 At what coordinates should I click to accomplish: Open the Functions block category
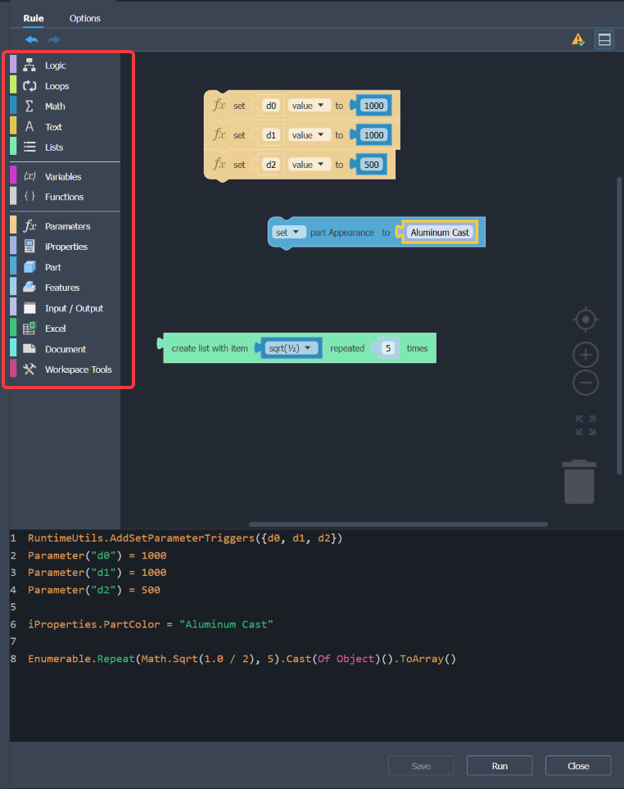click(65, 197)
